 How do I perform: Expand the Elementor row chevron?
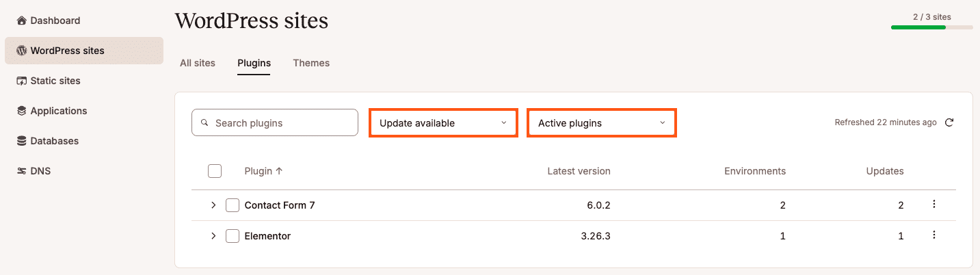pyautogui.click(x=213, y=236)
